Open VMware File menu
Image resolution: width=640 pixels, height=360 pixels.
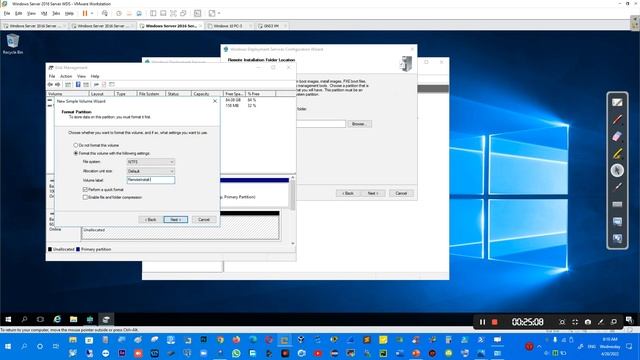point(7,13)
